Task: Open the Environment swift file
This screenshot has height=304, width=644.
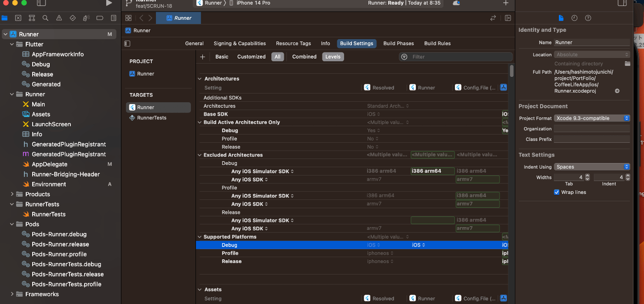Action: click(49, 184)
